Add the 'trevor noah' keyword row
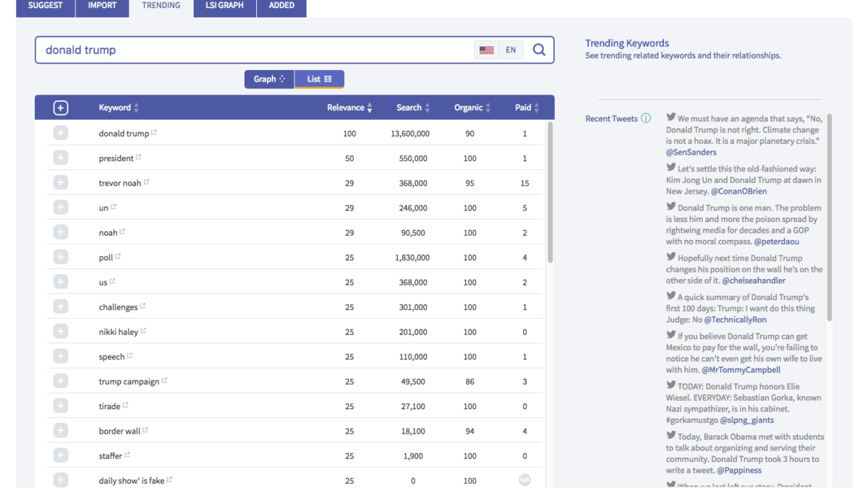This screenshot has width=868, height=488. pos(61,183)
